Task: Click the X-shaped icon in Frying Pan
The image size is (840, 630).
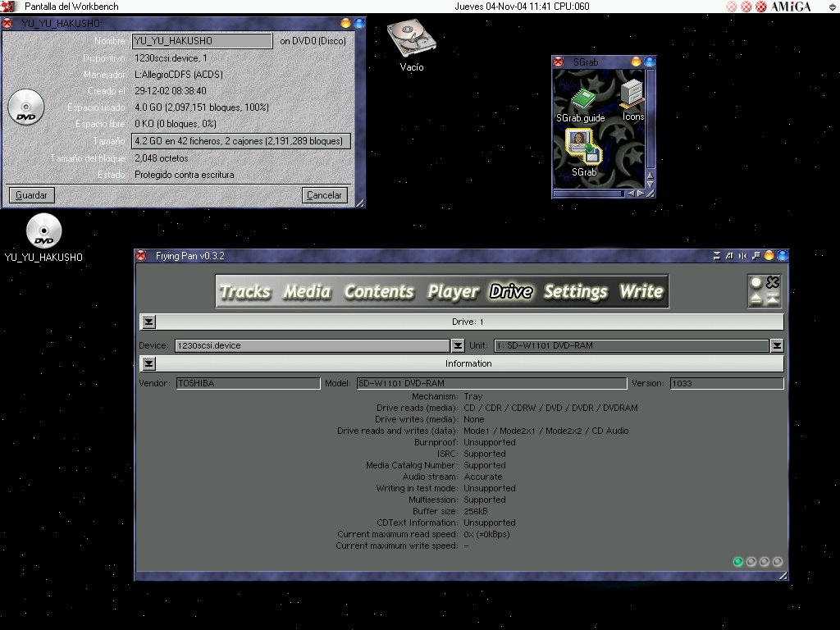Action: coord(773,282)
